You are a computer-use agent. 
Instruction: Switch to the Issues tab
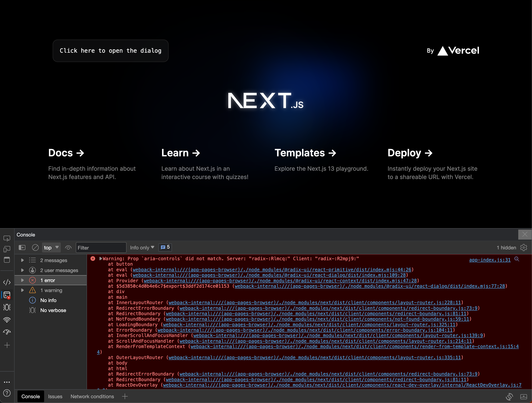(55, 396)
